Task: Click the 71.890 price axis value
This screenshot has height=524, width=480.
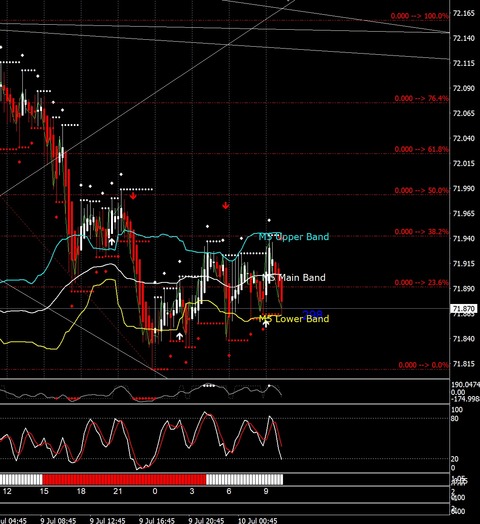Action: click(464, 288)
